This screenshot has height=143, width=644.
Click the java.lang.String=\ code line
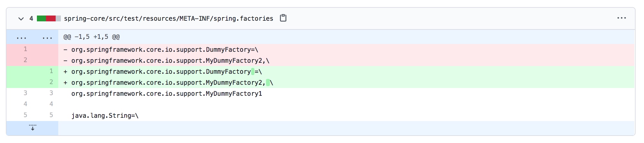[x=105, y=115]
